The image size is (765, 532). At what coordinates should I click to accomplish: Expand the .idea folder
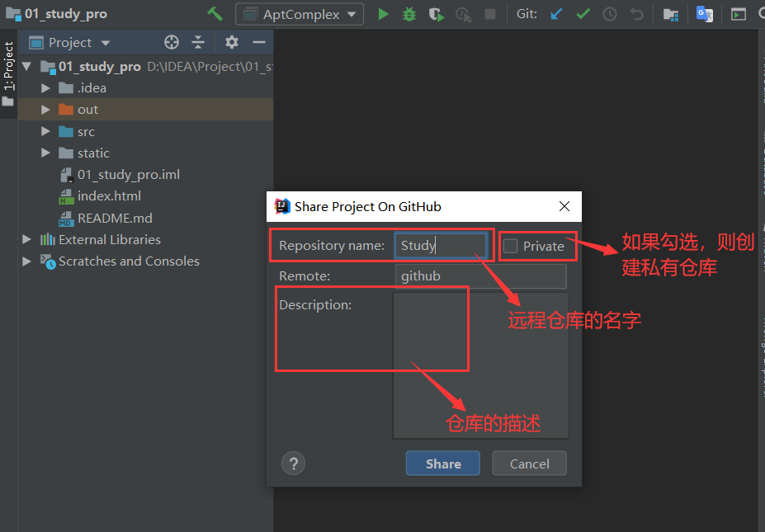(x=45, y=87)
